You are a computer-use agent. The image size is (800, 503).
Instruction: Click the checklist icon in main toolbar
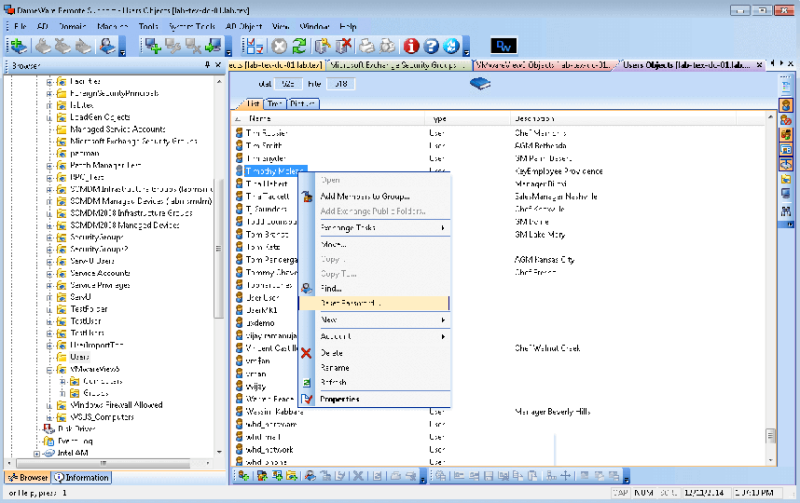[x=255, y=46]
